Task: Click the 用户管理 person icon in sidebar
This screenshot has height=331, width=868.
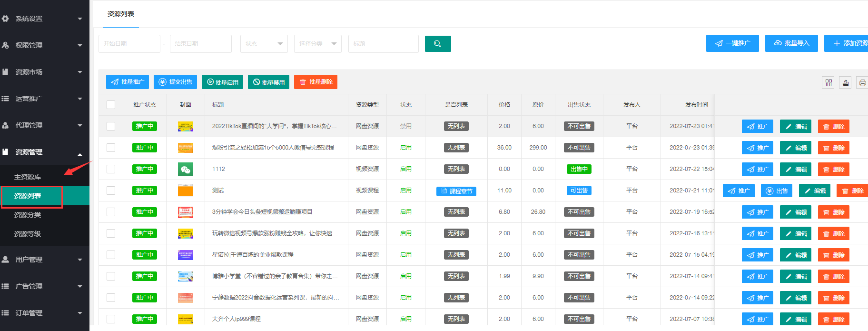Action: coord(6,260)
